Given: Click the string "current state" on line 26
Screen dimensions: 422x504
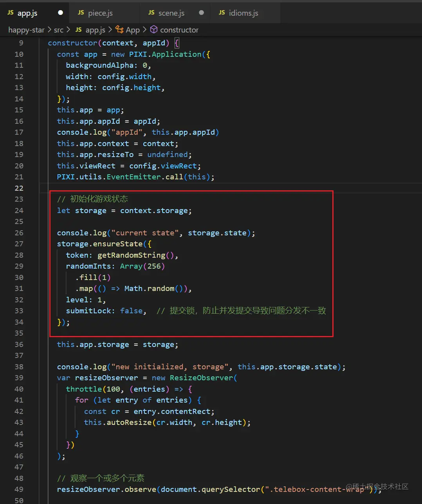Looking at the screenshot, I should [145, 233].
